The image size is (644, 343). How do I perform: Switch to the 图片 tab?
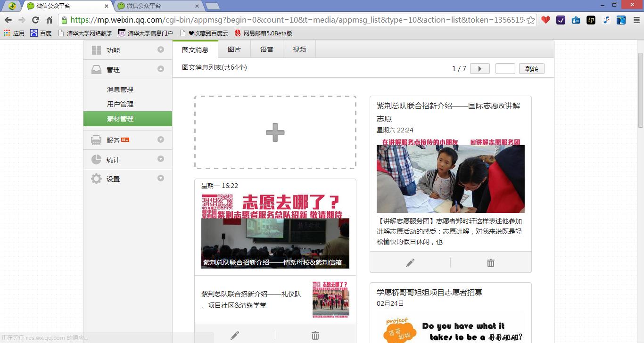[234, 49]
